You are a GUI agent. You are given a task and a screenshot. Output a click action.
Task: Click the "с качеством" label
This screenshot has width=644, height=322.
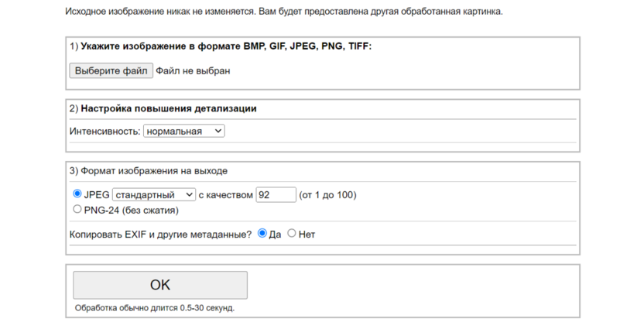coord(225,195)
